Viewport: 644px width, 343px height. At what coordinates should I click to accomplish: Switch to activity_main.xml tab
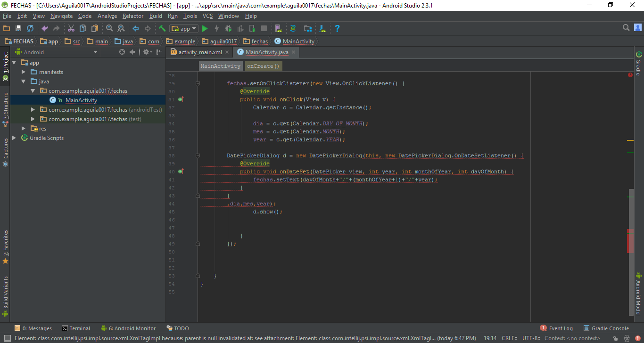[x=200, y=52]
